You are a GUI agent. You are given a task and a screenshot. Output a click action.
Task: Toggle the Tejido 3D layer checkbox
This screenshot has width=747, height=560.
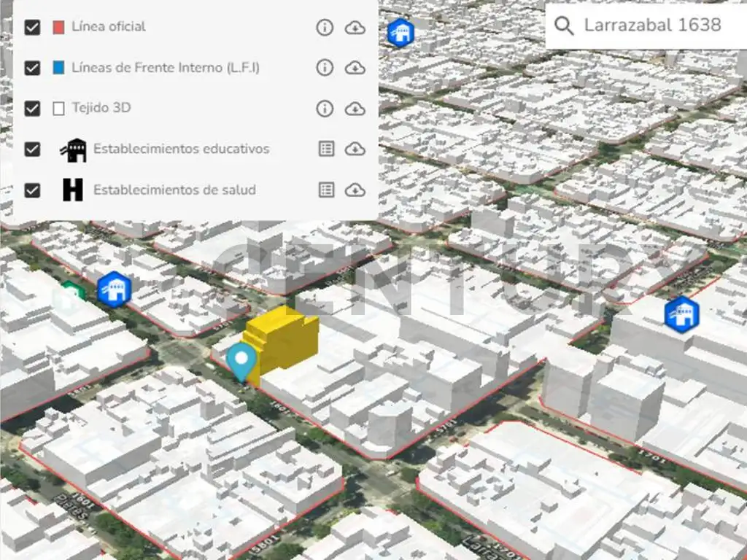click(32, 109)
